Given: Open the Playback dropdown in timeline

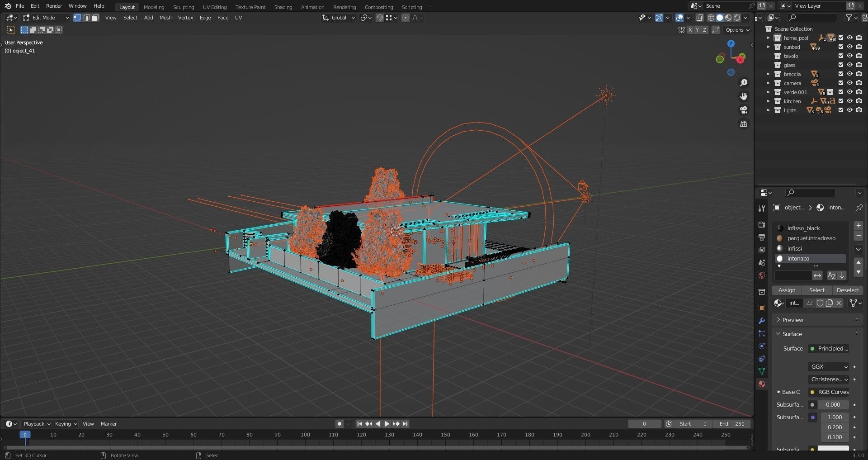Looking at the screenshot, I should tap(37, 424).
